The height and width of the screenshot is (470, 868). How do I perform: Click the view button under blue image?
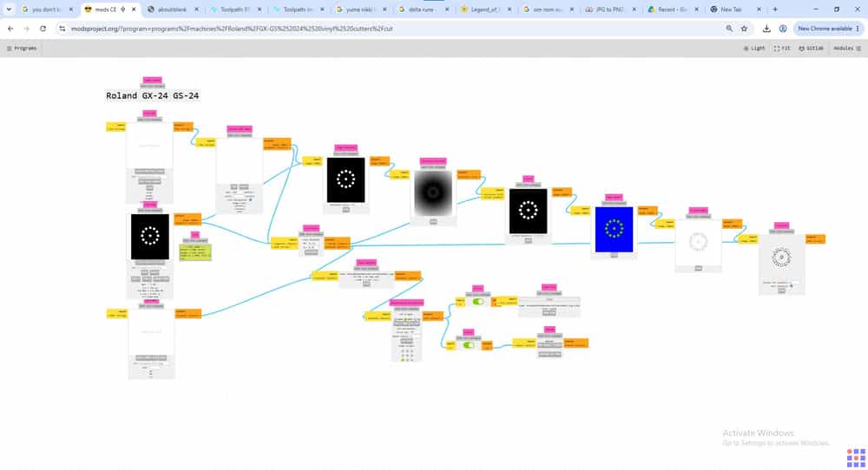point(614,256)
